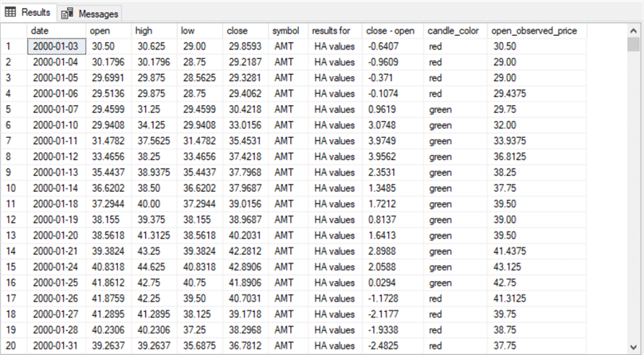Click low value 35.6875

[199, 345]
